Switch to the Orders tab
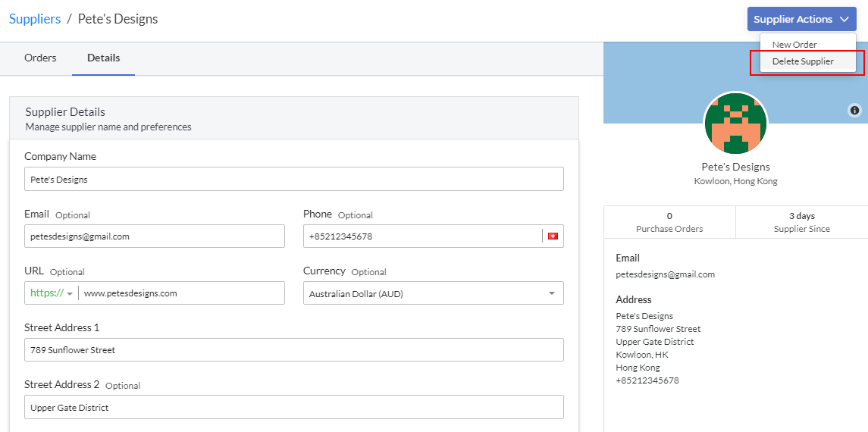Image resolution: width=868 pixels, height=432 pixels. point(40,58)
